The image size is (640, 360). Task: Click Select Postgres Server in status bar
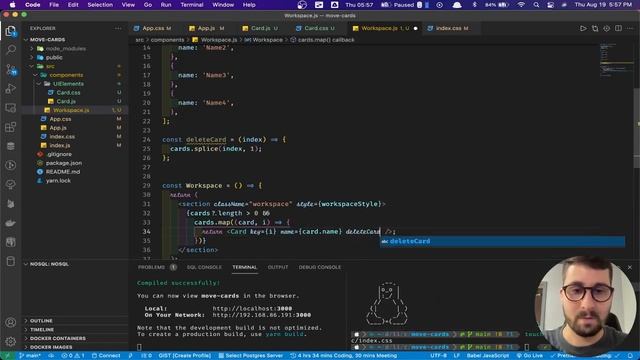[250, 356]
